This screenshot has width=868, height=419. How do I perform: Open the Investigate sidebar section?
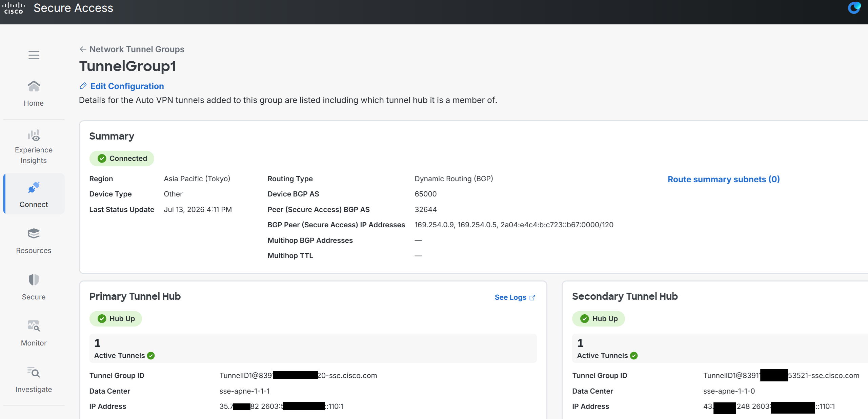(34, 380)
